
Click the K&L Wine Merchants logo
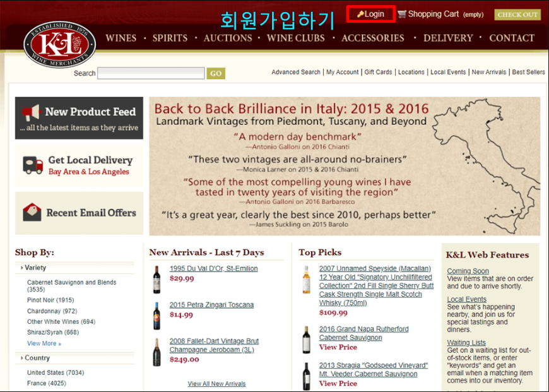(59, 44)
